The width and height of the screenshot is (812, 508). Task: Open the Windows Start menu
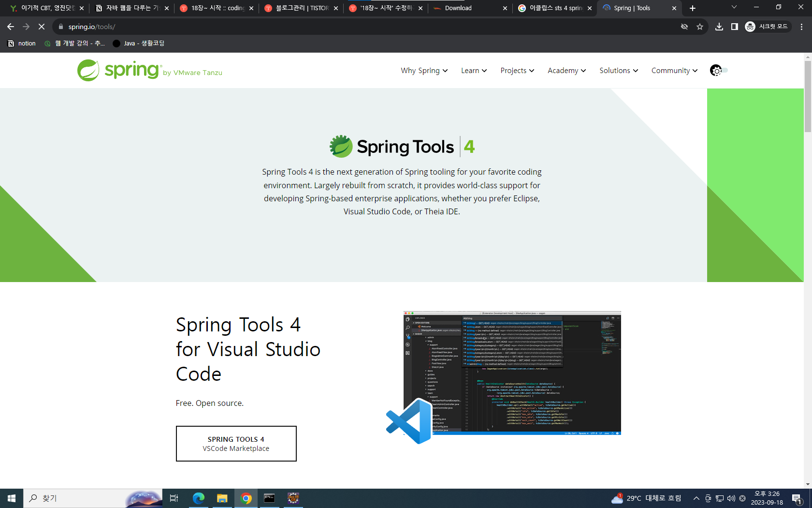(x=12, y=498)
